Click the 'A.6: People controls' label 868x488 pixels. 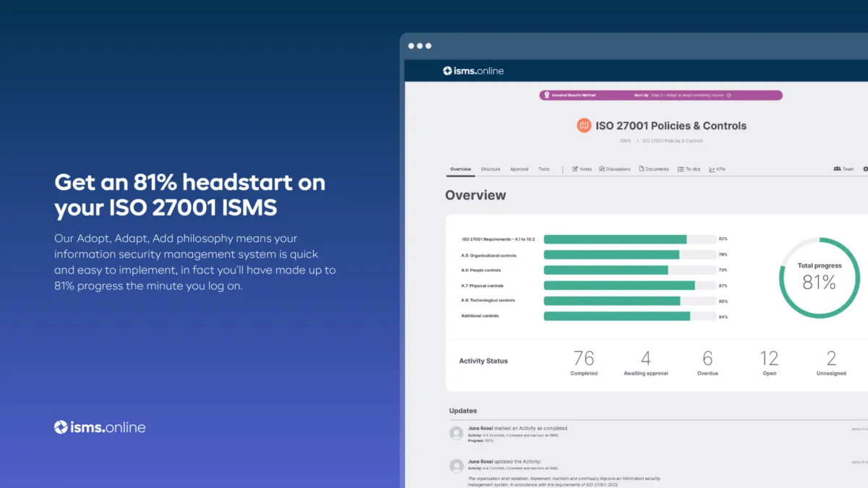point(482,270)
